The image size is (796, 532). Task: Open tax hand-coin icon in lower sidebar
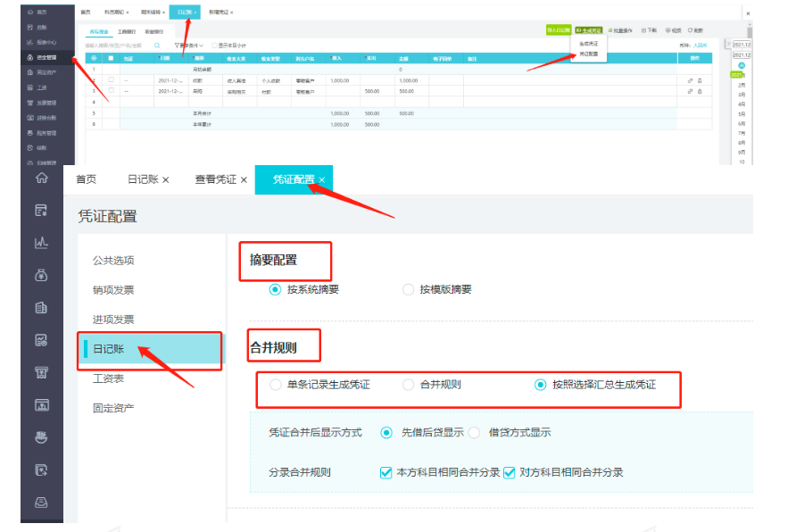click(x=42, y=437)
